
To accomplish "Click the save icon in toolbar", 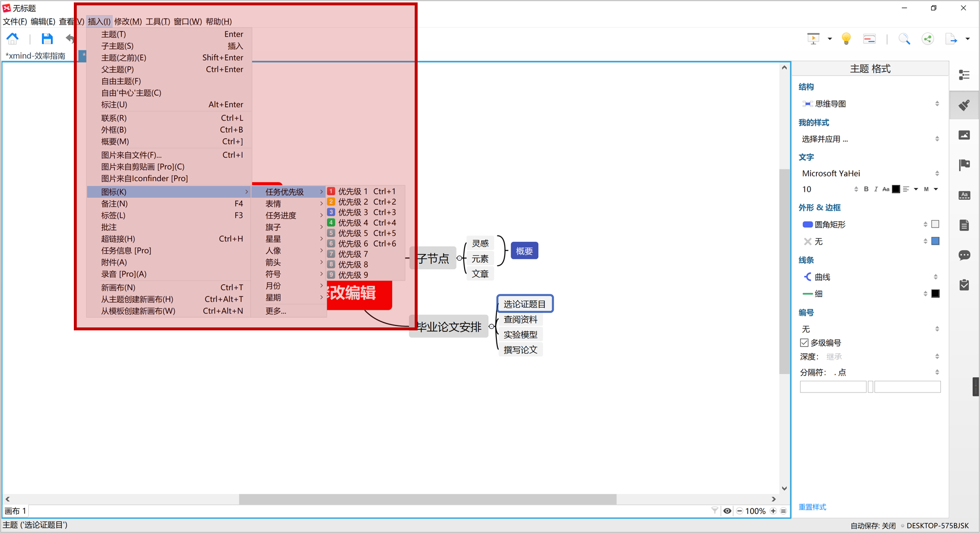I will point(47,39).
